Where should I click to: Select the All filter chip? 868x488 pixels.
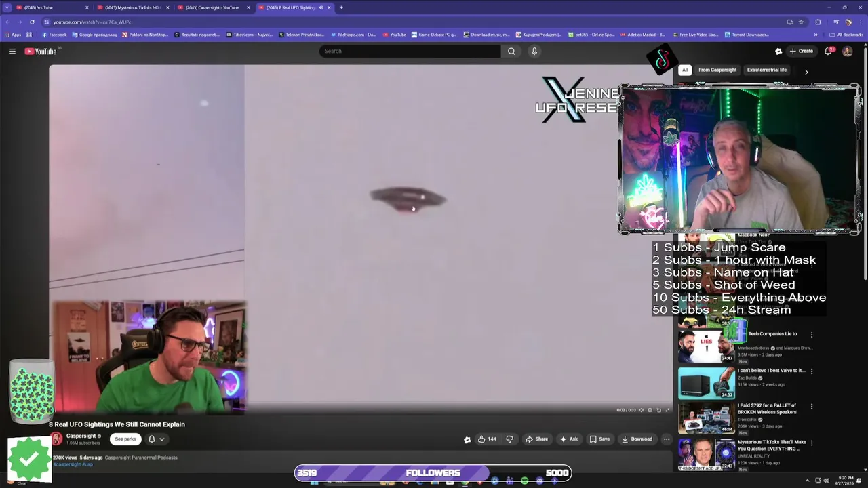click(x=685, y=70)
